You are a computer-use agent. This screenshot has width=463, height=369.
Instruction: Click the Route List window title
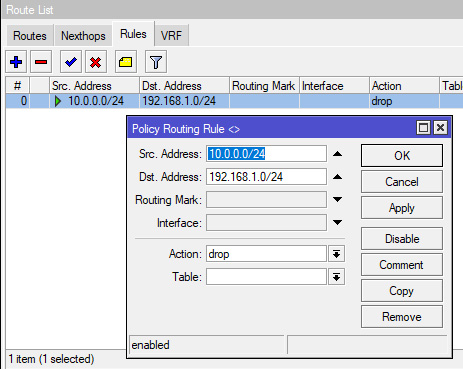(x=30, y=10)
